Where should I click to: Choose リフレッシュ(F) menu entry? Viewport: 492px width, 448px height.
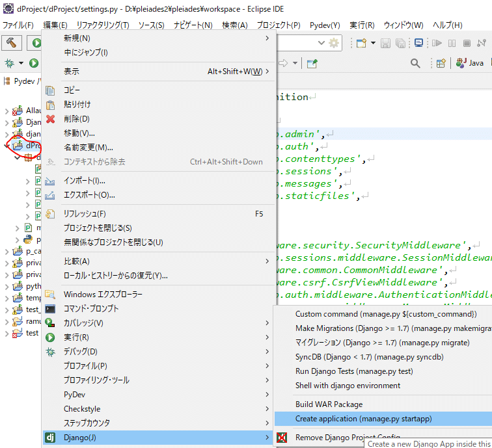(x=159, y=214)
